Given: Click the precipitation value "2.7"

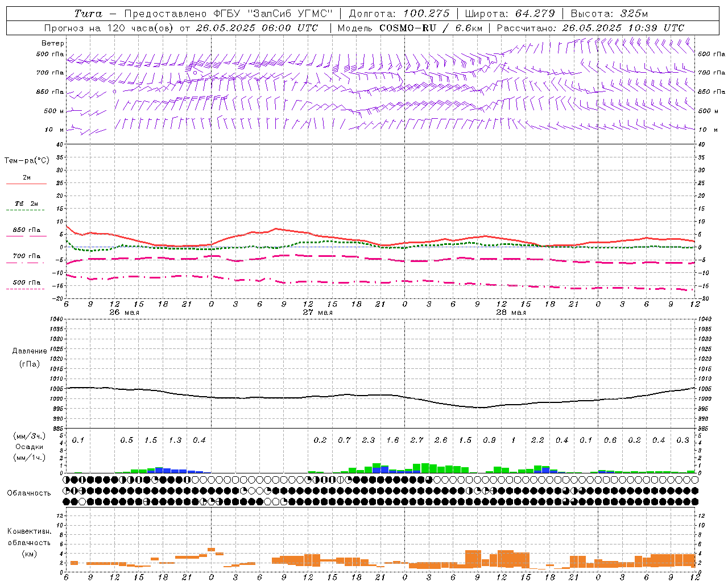Looking at the screenshot, I should point(416,440).
